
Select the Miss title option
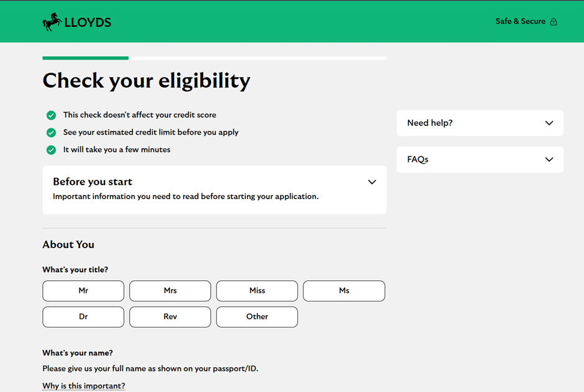(x=257, y=291)
